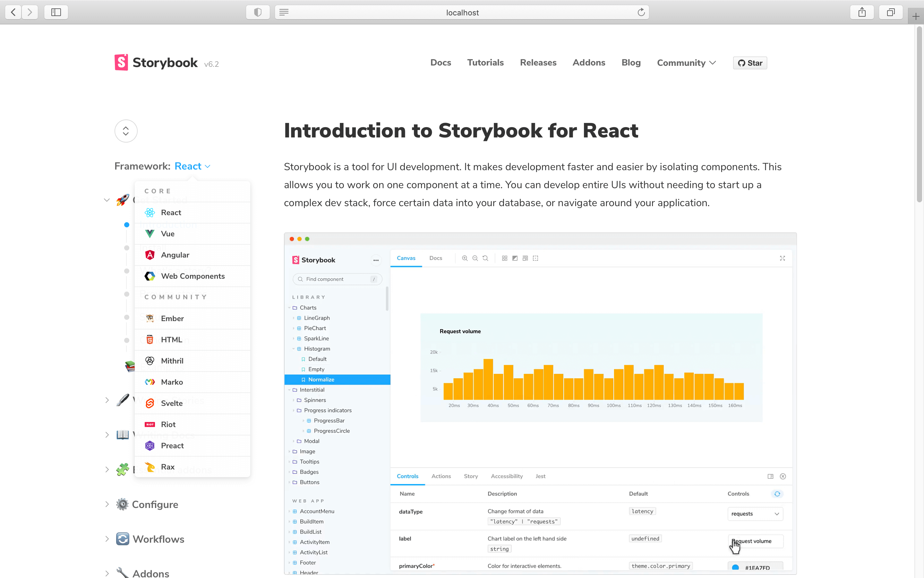Click the Configure gear icon
Image resolution: width=924 pixels, height=578 pixels.
(x=122, y=504)
